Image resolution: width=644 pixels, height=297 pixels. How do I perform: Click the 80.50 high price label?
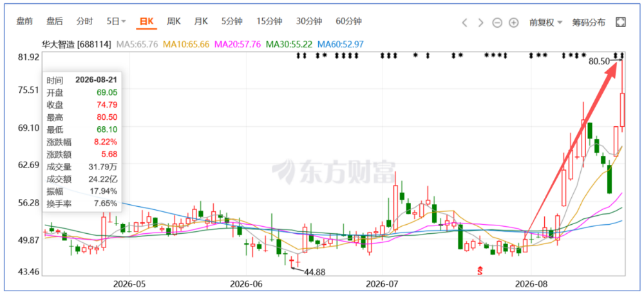click(599, 61)
